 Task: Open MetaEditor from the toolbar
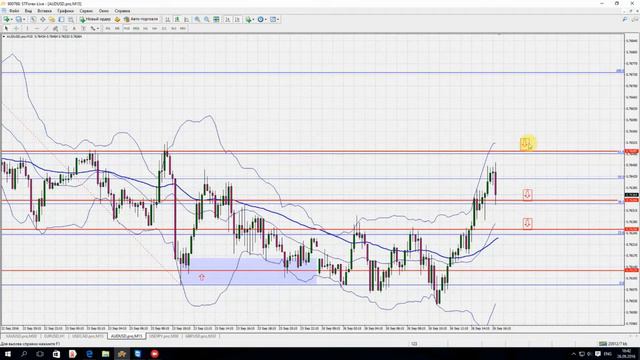point(118,19)
